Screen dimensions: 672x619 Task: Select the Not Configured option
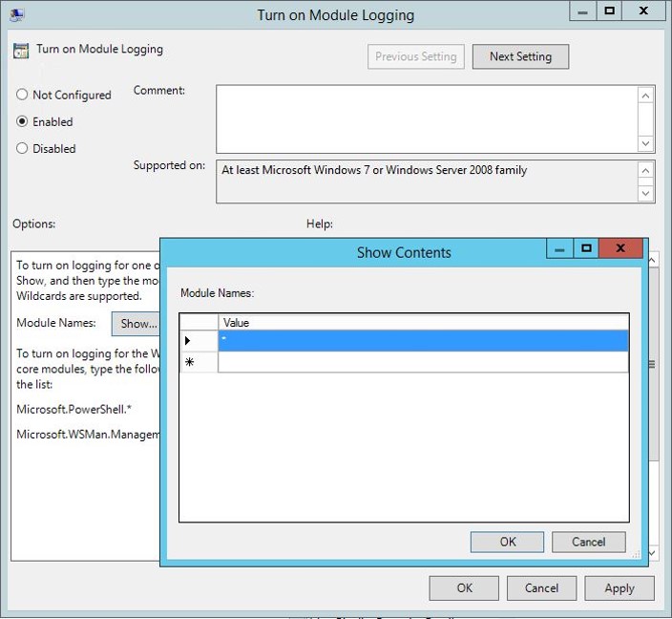23,95
